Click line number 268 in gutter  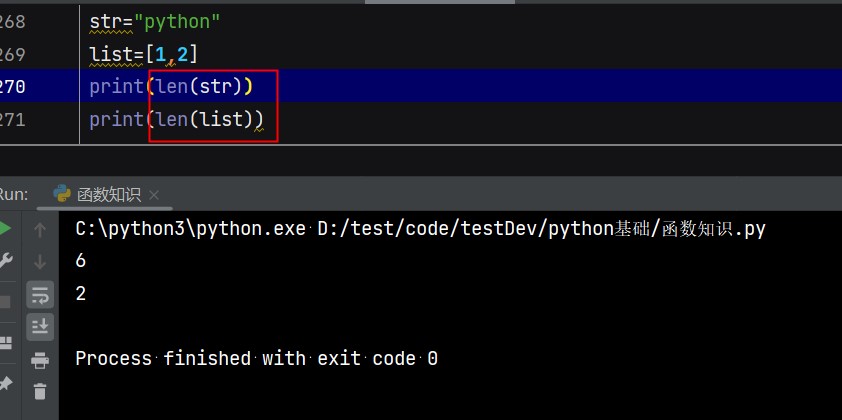[x=12, y=21]
